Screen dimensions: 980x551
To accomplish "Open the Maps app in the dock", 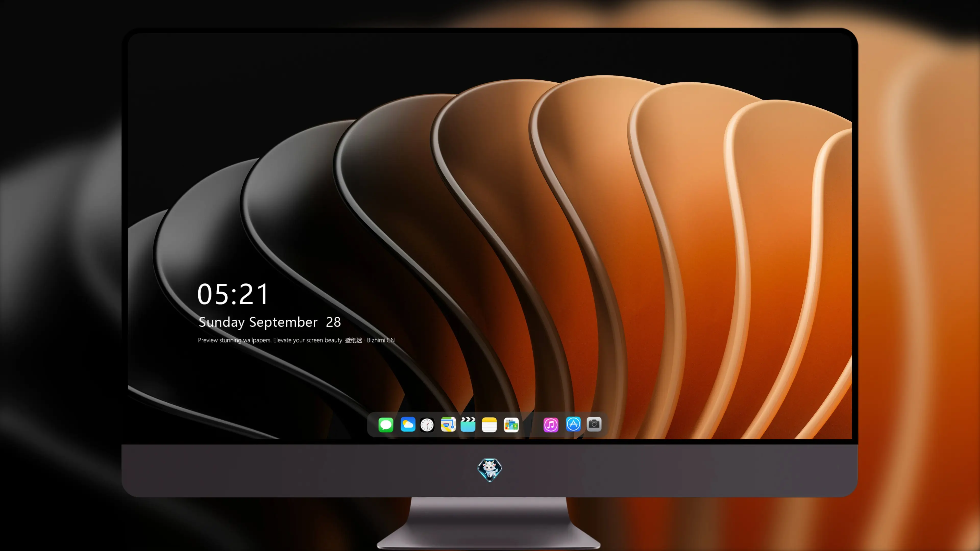I will coord(448,424).
